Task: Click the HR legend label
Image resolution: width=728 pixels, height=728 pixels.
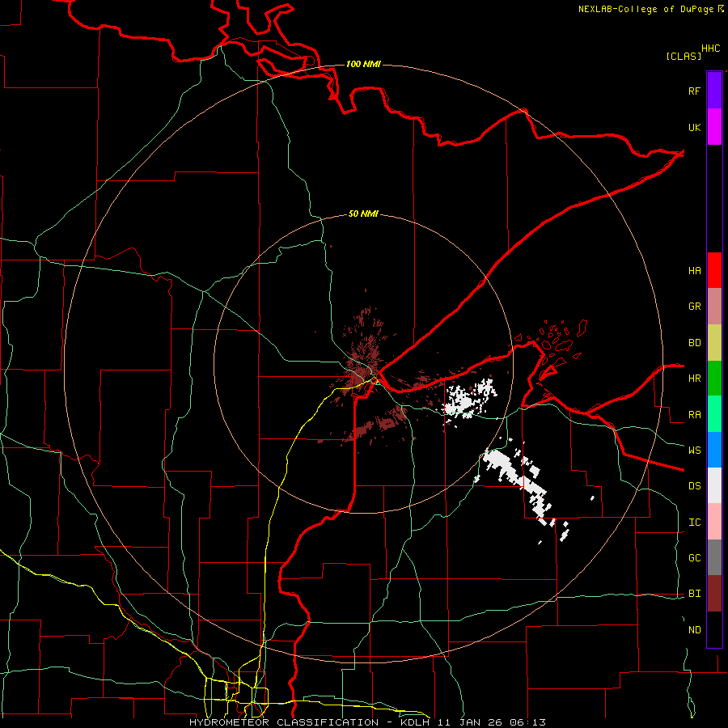Action: tap(694, 379)
